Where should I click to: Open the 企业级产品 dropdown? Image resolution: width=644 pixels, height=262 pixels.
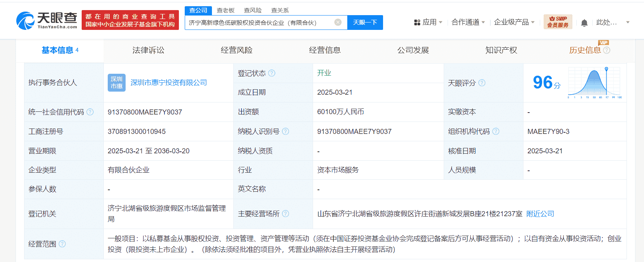[x=514, y=23]
